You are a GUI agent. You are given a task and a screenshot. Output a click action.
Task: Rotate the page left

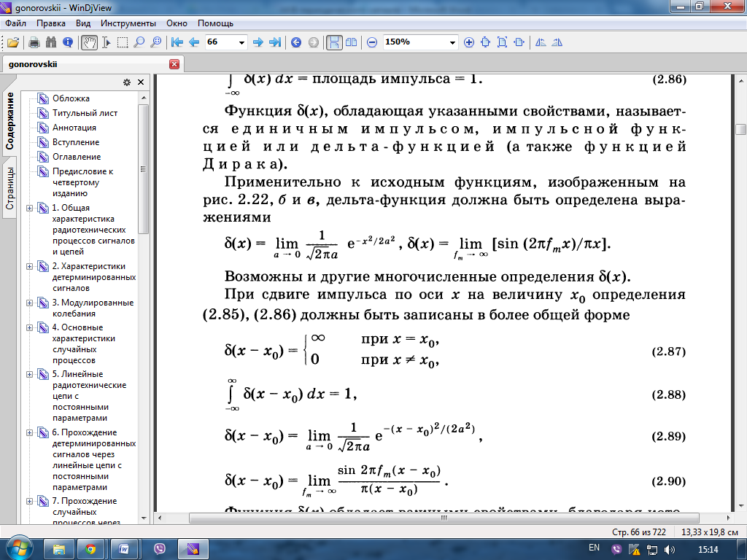click(x=541, y=42)
